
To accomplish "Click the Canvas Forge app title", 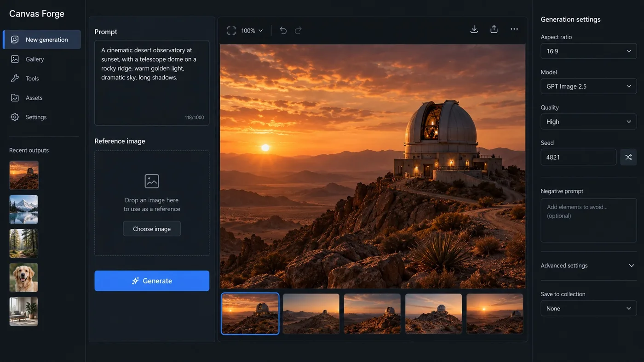I will pyautogui.click(x=37, y=14).
